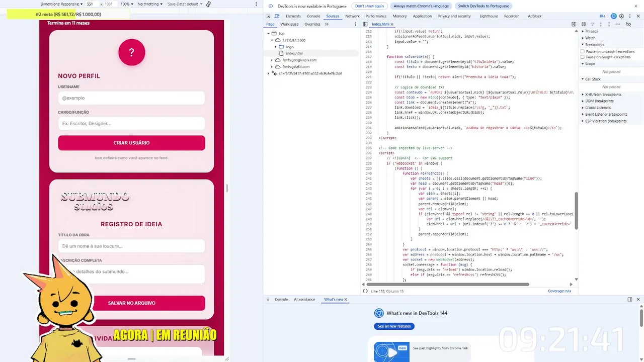The width and height of the screenshot is (644, 362).
Task: Switch to the Console tab in top bar
Action: (313, 16)
